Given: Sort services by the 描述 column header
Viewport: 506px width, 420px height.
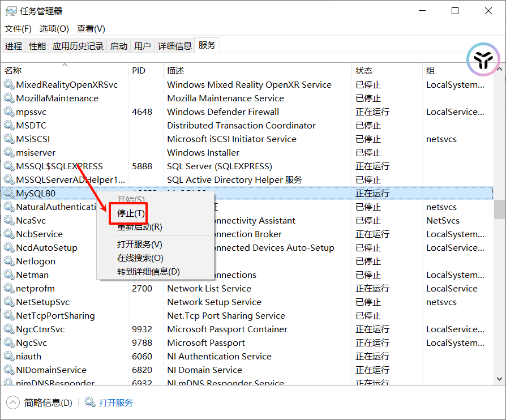Looking at the screenshot, I should [x=257, y=70].
